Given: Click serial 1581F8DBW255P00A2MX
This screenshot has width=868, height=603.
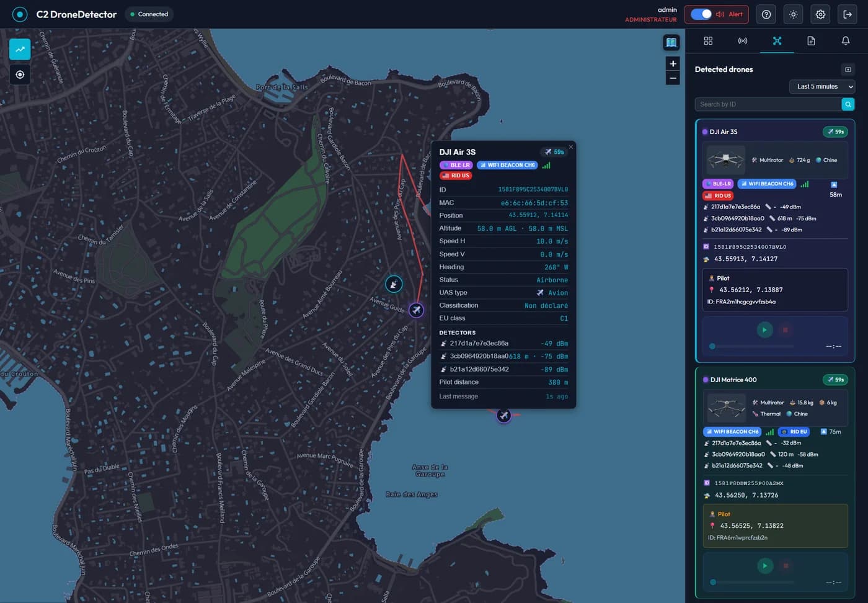Looking at the screenshot, I should (749, 483).
